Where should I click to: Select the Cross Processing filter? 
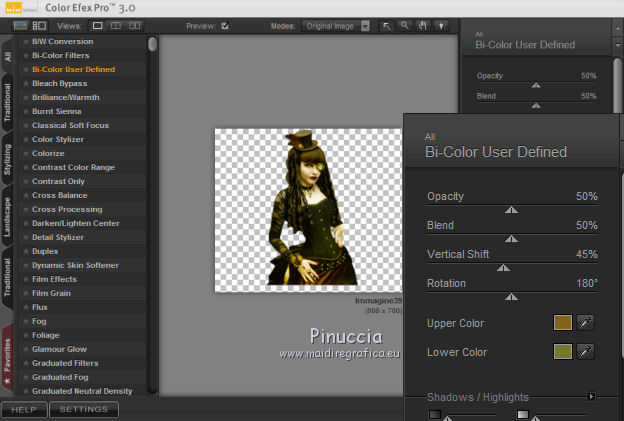pyautogui.click(x=68, y=209)
